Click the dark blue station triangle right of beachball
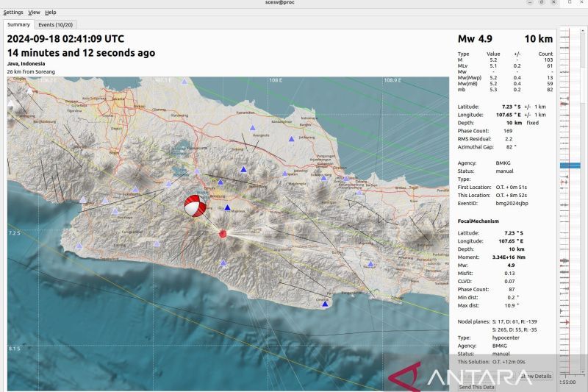 coord(227,209)
